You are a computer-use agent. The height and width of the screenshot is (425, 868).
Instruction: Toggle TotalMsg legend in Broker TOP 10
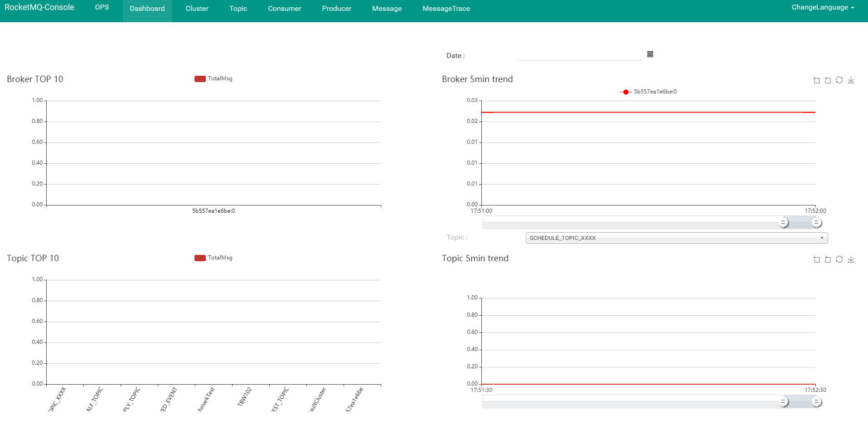tap(213, 78)
